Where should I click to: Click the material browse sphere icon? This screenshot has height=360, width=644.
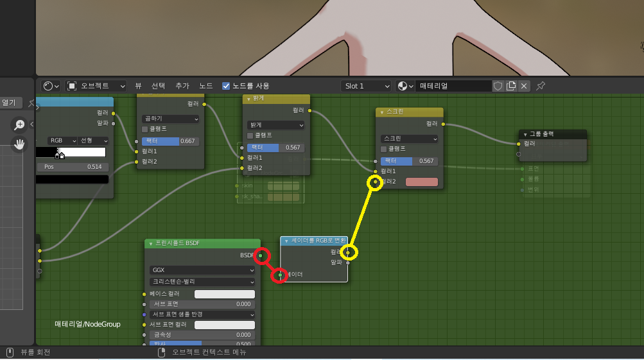tap(405, 86)
